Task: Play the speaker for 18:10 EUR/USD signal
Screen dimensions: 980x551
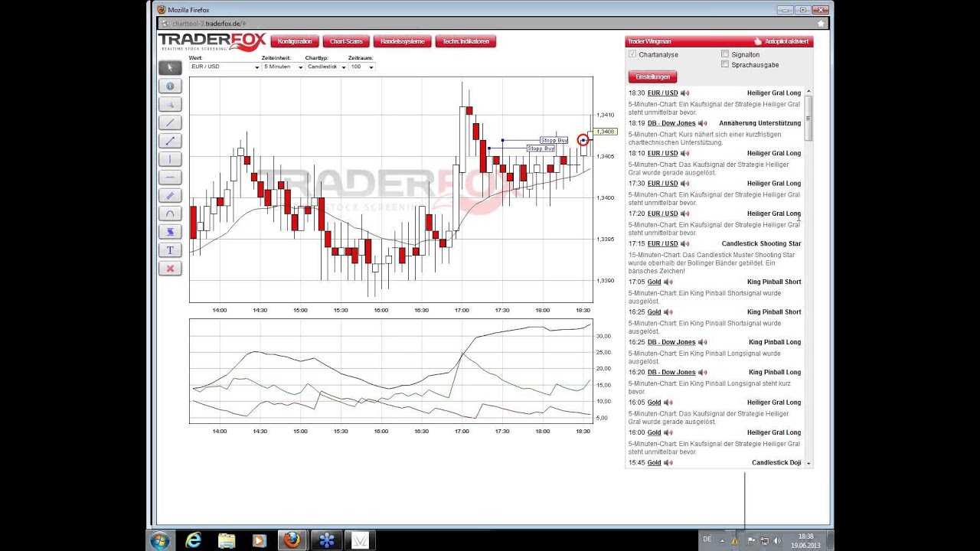Action: (685, 154)
